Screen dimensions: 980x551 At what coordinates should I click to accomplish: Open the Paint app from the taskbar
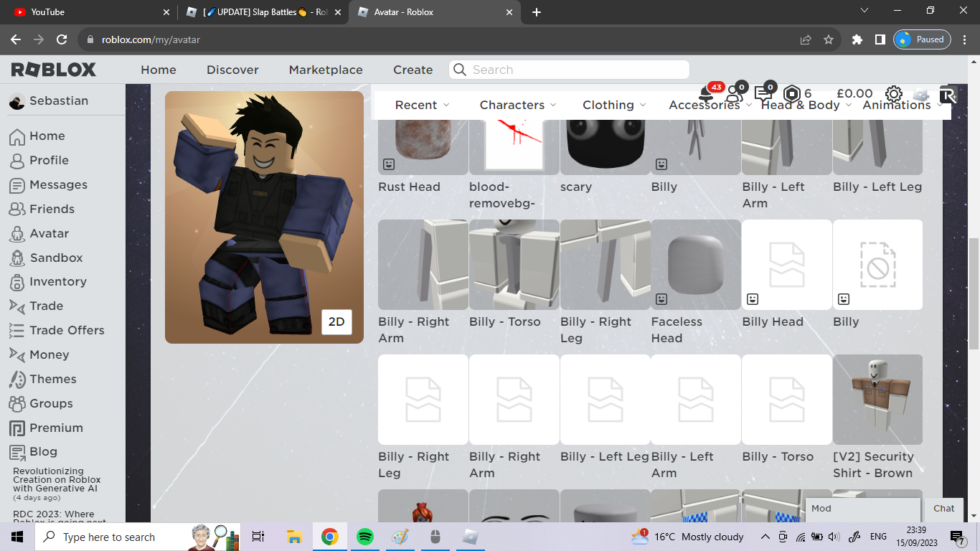click(400, 537)
